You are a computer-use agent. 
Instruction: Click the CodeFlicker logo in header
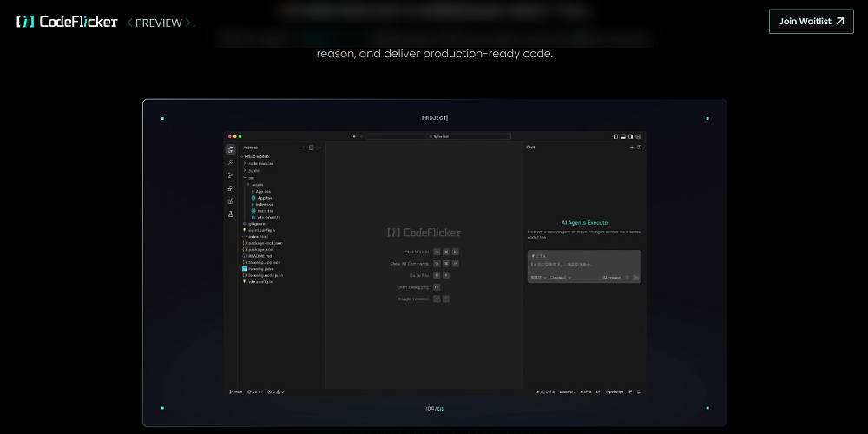67,22
